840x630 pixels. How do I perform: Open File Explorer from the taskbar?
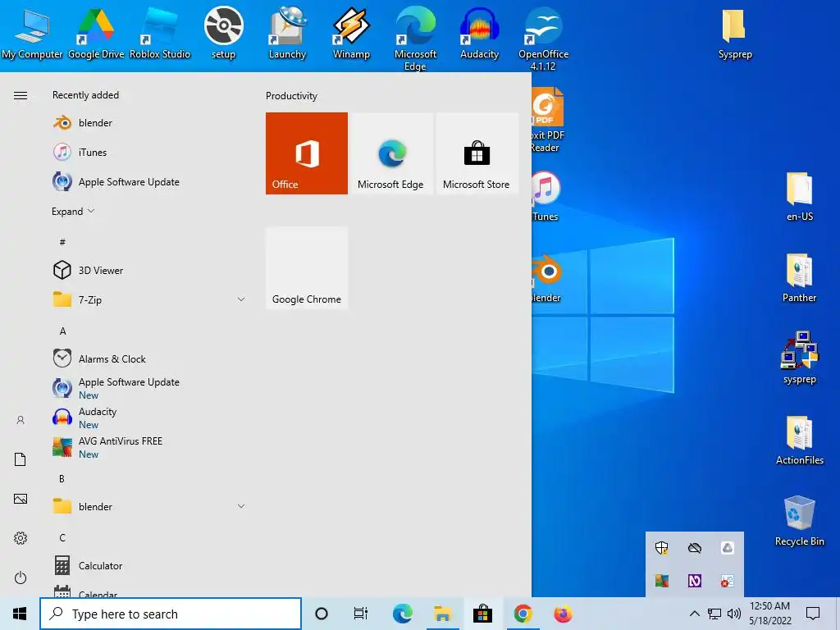pyautogui.click(x=442, y=614)
